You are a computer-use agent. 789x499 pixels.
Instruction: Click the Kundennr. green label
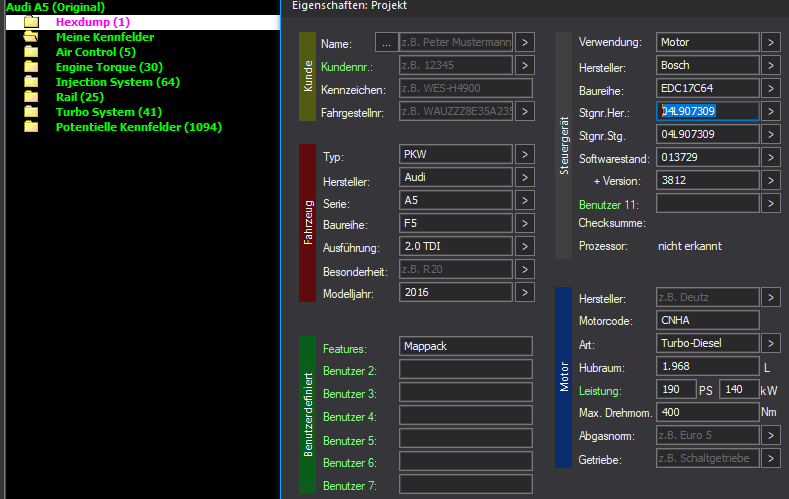pos(346,67)
